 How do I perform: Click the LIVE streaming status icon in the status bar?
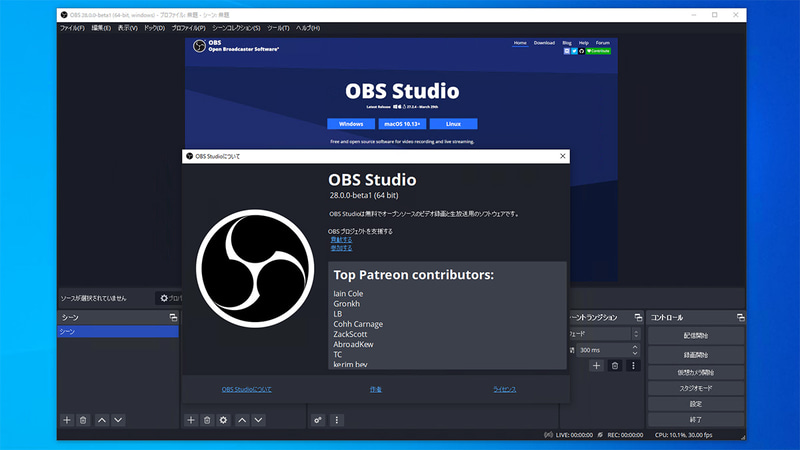point(548,435)
